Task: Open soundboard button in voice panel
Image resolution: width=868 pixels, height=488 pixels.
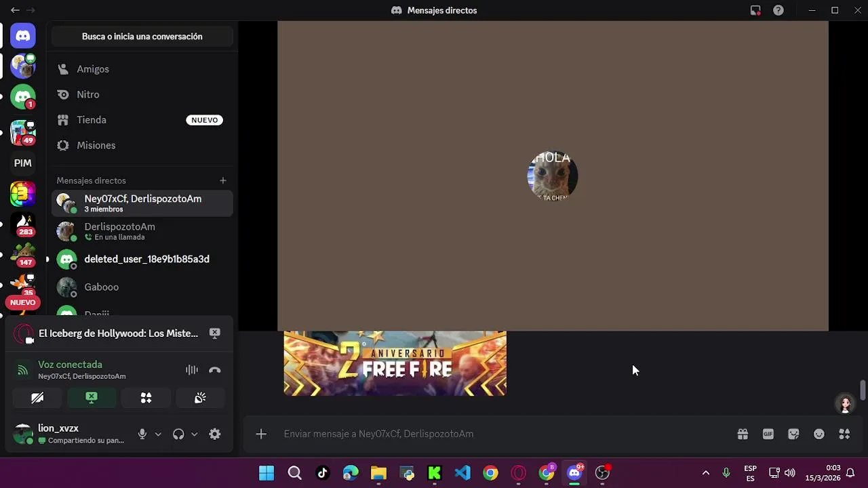Action: (200, 398)
